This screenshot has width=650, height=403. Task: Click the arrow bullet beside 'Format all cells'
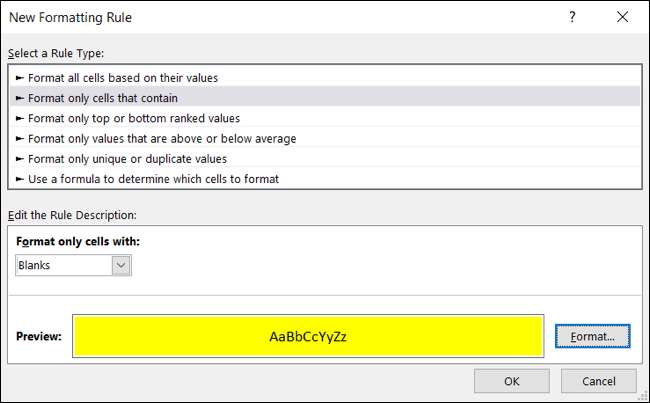(x=20, y=77)
